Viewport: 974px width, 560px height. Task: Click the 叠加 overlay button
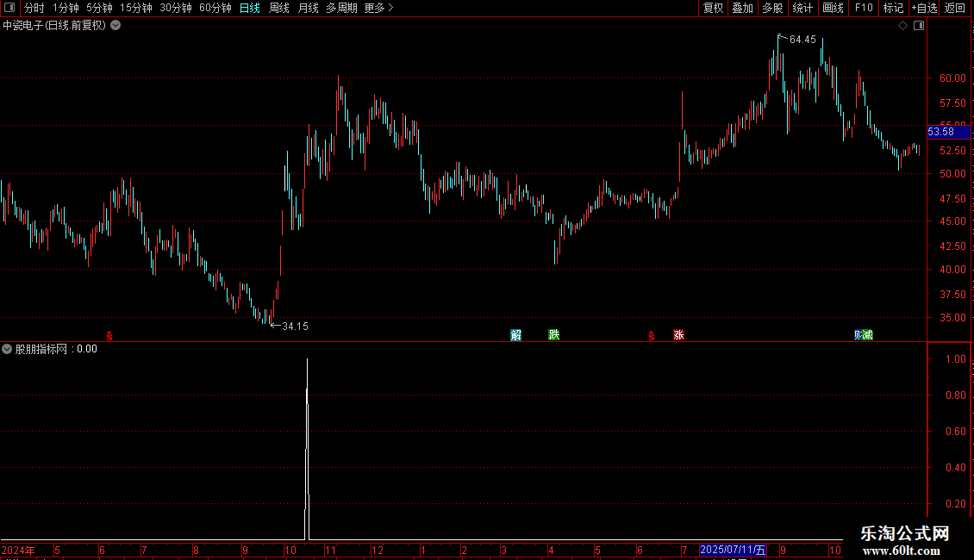(x=743, y=8)
